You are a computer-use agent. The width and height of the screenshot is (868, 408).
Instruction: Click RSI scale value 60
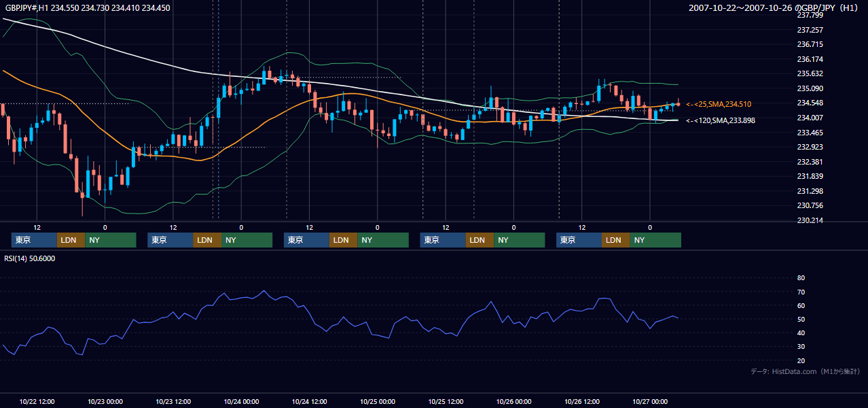tap(801, 305)
